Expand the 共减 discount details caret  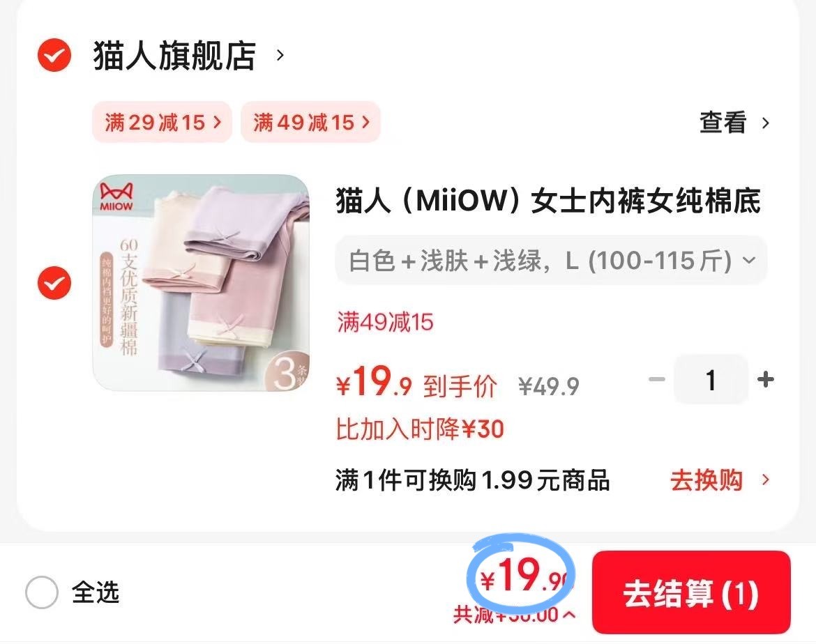[x=569, y=615]
